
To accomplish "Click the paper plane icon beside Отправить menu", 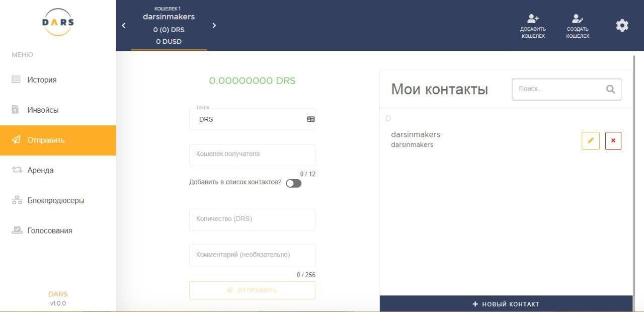I will [17, 140].
